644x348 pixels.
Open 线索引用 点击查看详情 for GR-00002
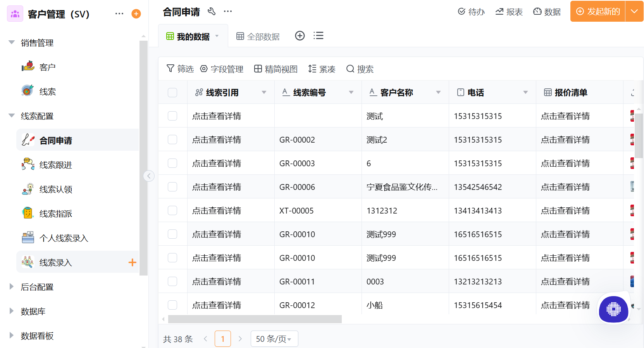[x=217, y=140]
